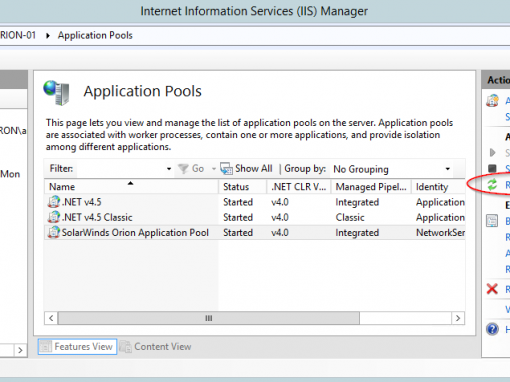Click the Show All button
This screenshot has width=510, height=382.
(246, 169)
